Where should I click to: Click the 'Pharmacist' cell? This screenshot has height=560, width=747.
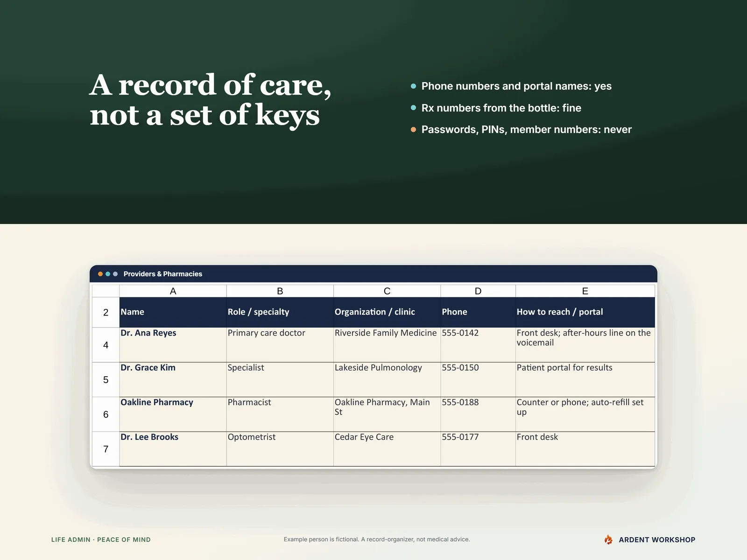pyautogui.click(x=280, y=414)
